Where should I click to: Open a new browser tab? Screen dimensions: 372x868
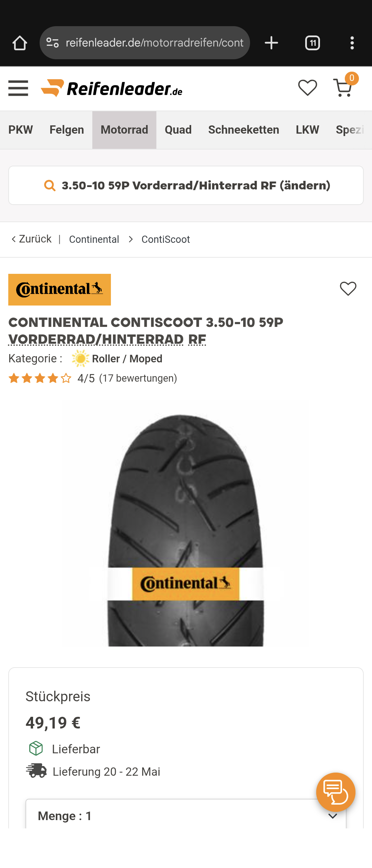click(271, 43)
